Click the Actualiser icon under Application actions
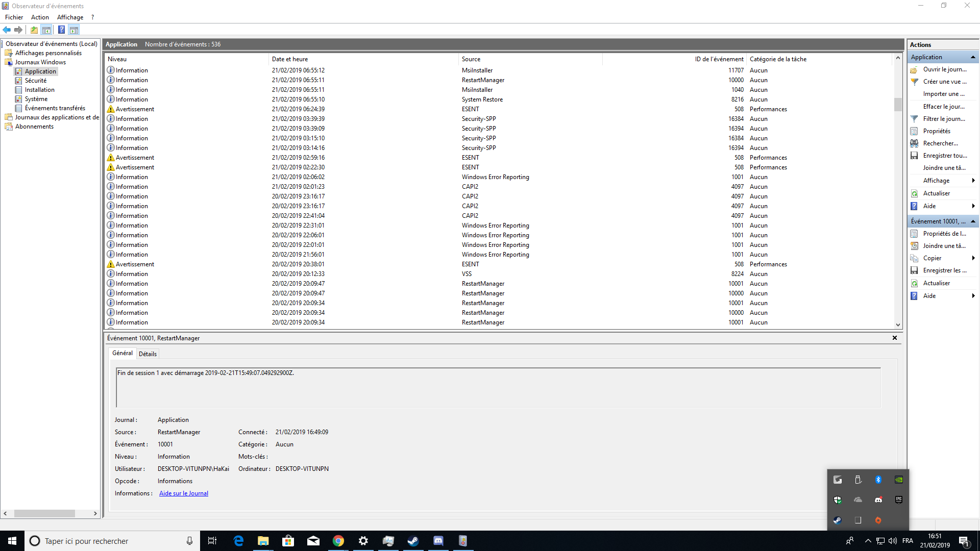The width and height of the screenshot is (980, 551). 914,193
